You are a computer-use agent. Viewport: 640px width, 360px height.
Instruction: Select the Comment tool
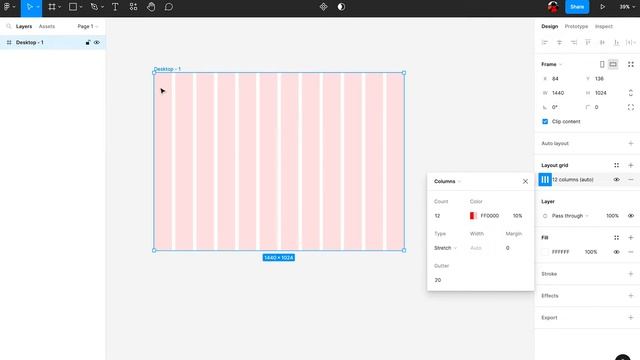(169, 7)
